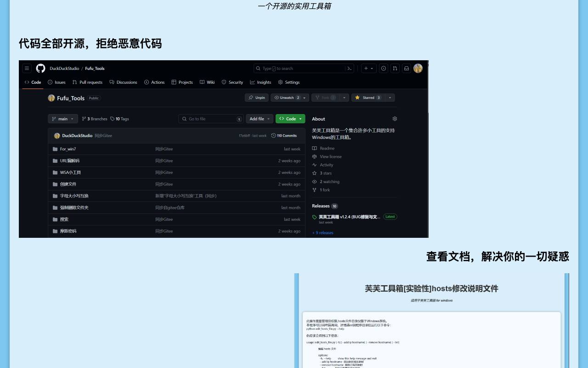The height and width of the screenshot is (368, 588).
Task: Click the book icon next to Readme
Action: (x=315, y=149)
